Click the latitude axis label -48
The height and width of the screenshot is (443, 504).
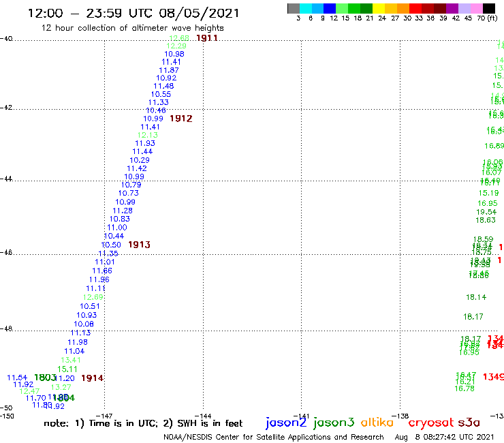tap(6, 329)
